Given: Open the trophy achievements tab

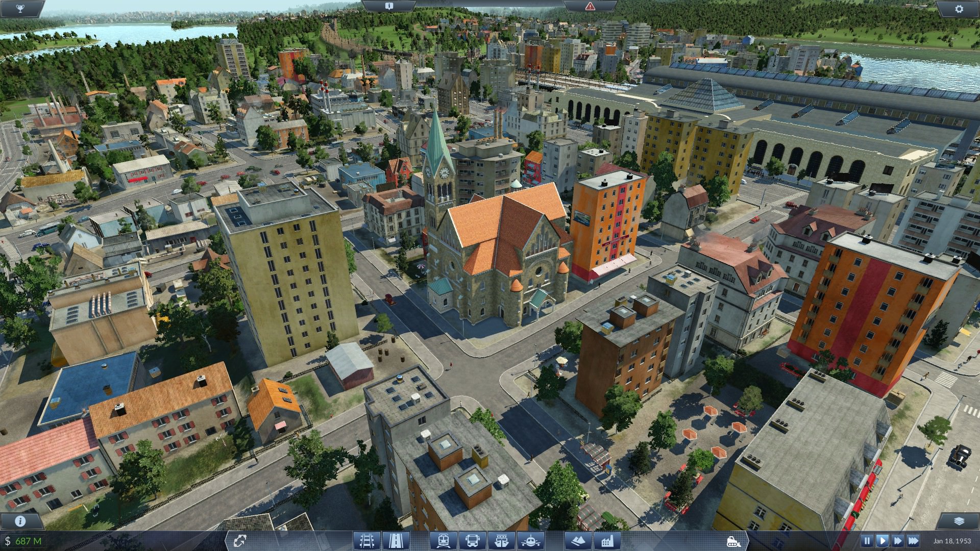Looking at the screenshot, I should 20,9.
